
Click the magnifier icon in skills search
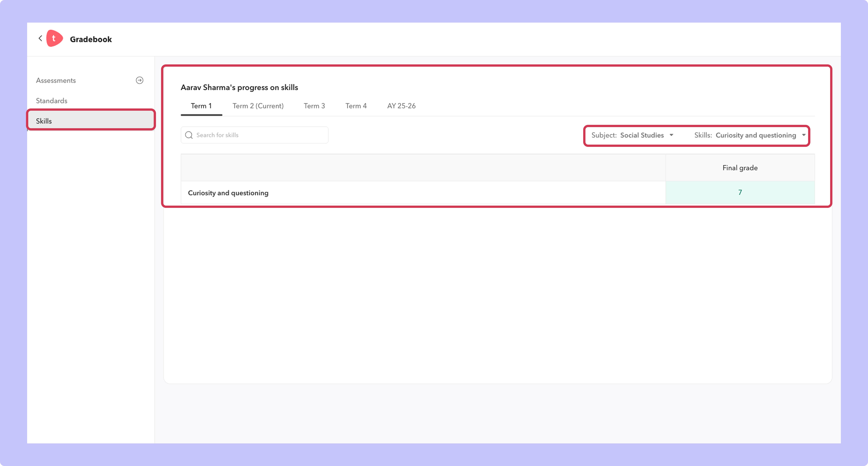[189, 135]
